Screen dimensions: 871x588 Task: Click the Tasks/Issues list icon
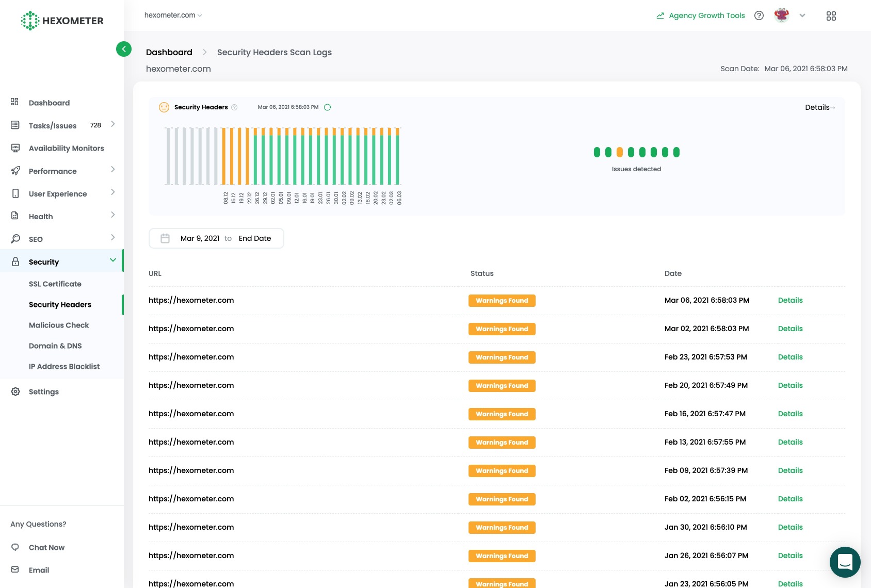(x=15, y=125)
